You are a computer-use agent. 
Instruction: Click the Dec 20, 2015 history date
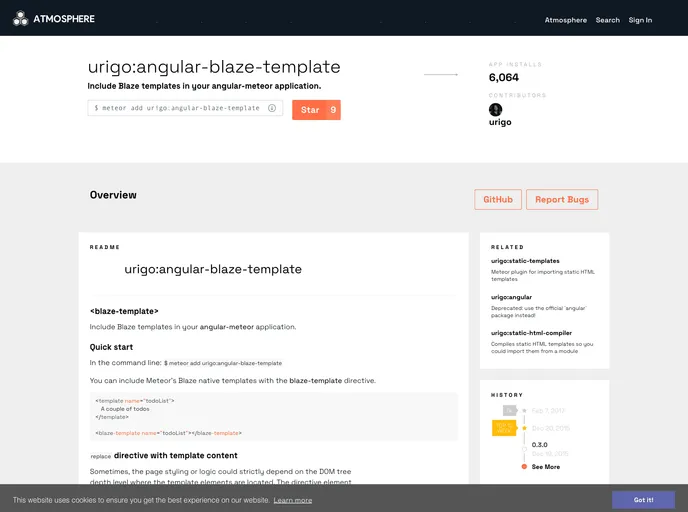pos(551,428)
